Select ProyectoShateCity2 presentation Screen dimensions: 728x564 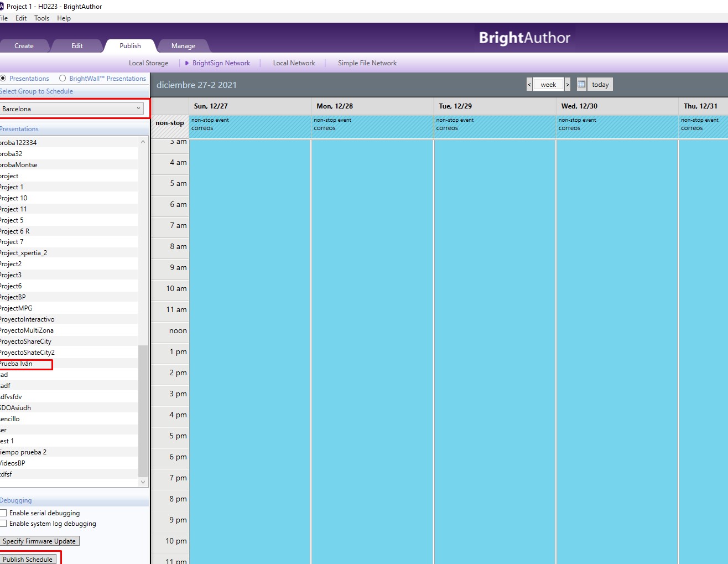pyautogui.click(x=69, y=353)
